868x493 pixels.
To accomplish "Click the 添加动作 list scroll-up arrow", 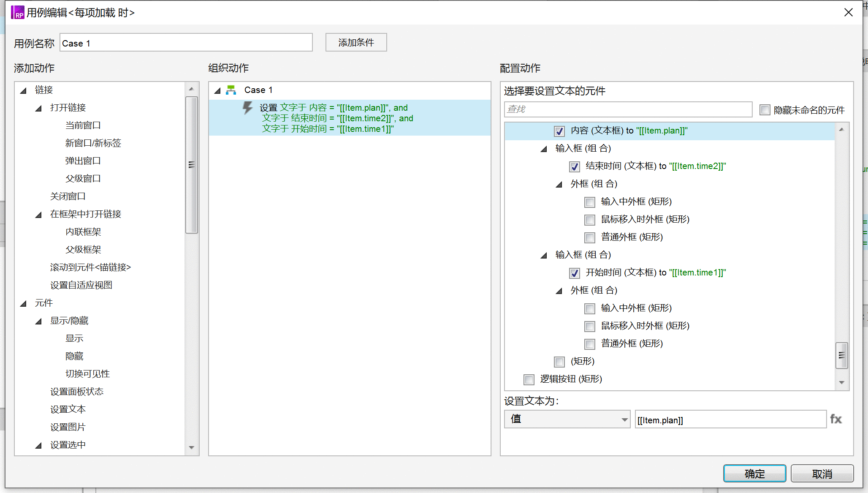I will click(x=192, y=89).
